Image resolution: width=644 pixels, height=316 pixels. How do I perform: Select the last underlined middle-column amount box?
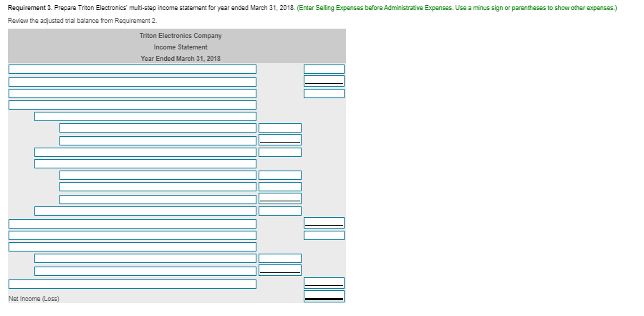click(280, 270)
